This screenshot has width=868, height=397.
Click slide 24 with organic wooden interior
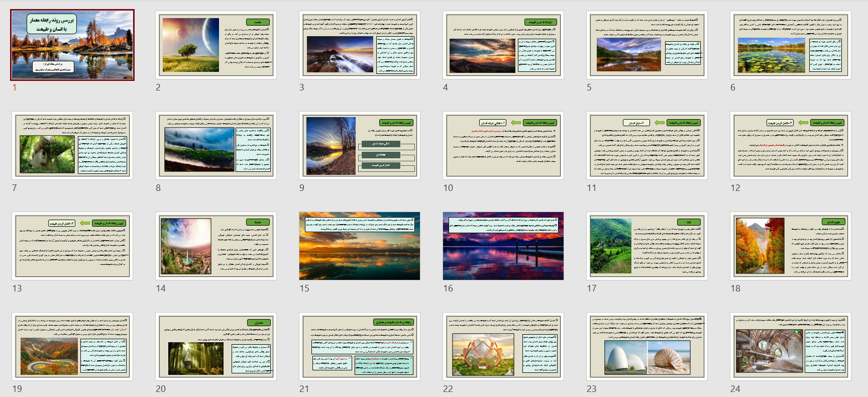[x=791, y=346]
